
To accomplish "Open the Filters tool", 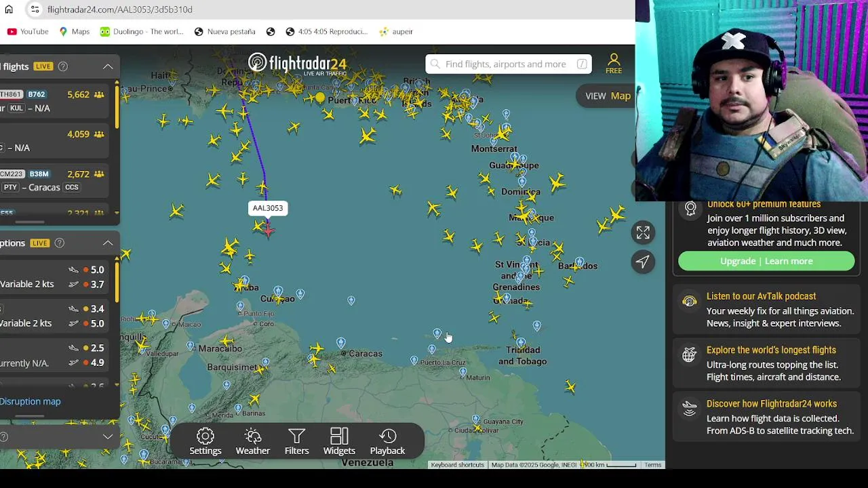I will (296, 442).
